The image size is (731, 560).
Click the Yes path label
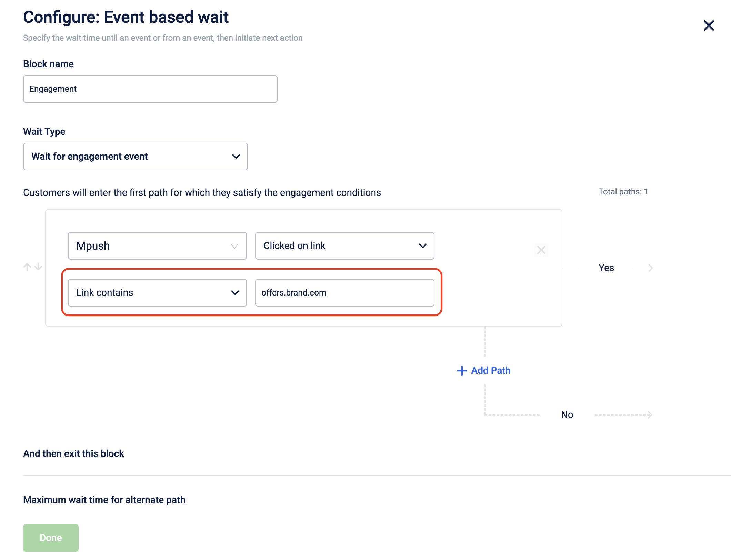click(606, 268)
